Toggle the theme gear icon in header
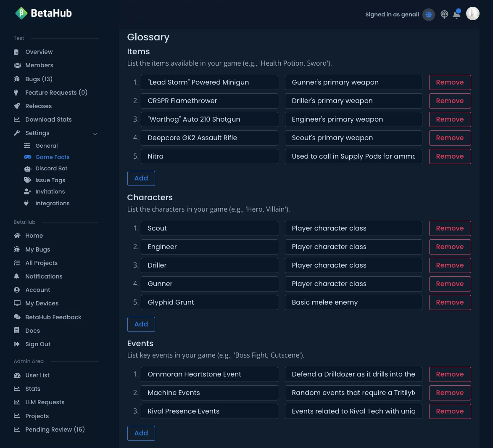 pos(429,15)
